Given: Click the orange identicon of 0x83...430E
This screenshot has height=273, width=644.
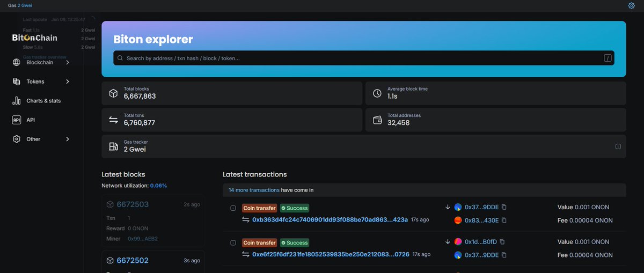Looking at the screenshot, I should pyautogui.click(x=458, y=220).
